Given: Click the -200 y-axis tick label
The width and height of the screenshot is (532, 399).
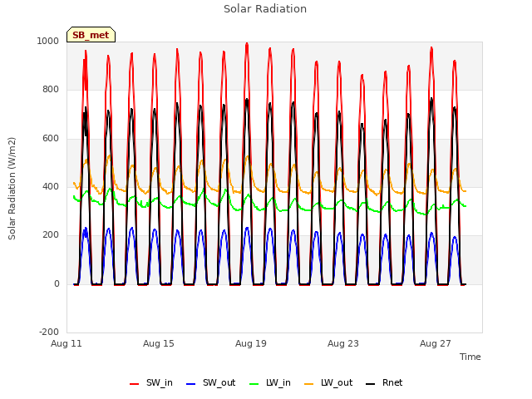Looking at the screenshot, I should click(x=49, y=332).
